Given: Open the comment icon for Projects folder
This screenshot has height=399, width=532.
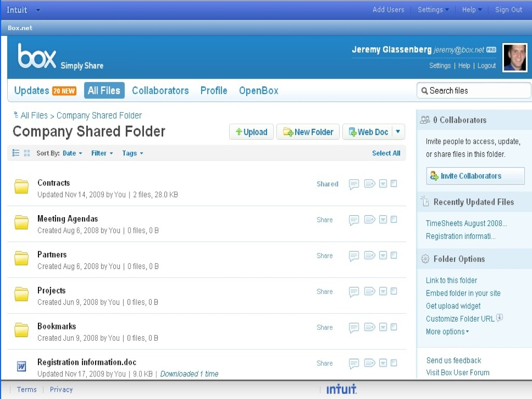Looking at the screenshot, I should pyautogui.click(x=354, y=292).
